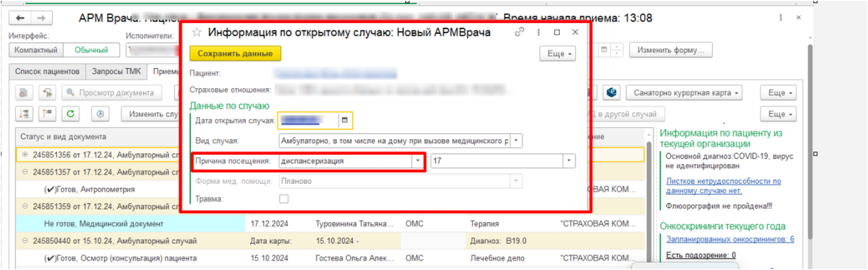Expand the Причина посещения dropdown

pos(418,161)
